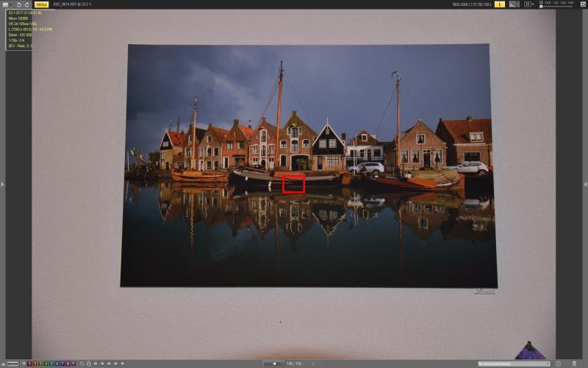Open the tone curve icon in top toolbar

[514, 4]
